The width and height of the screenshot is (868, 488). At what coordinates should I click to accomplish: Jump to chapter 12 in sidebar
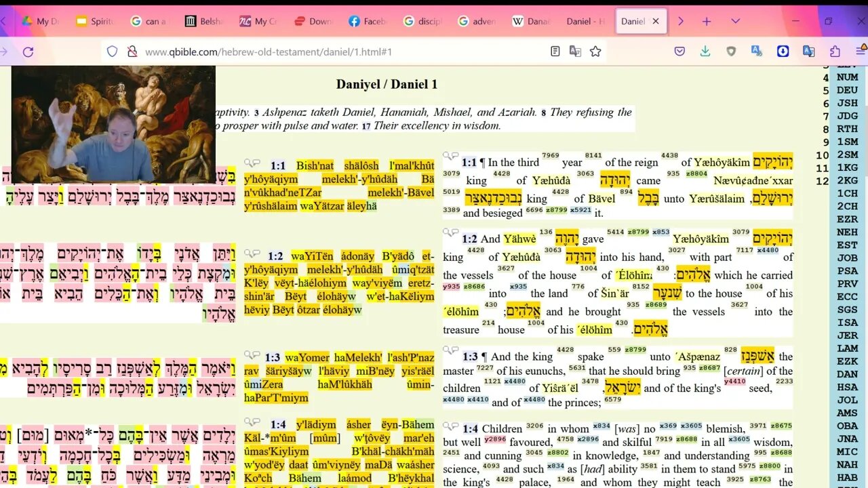point(822,180)
